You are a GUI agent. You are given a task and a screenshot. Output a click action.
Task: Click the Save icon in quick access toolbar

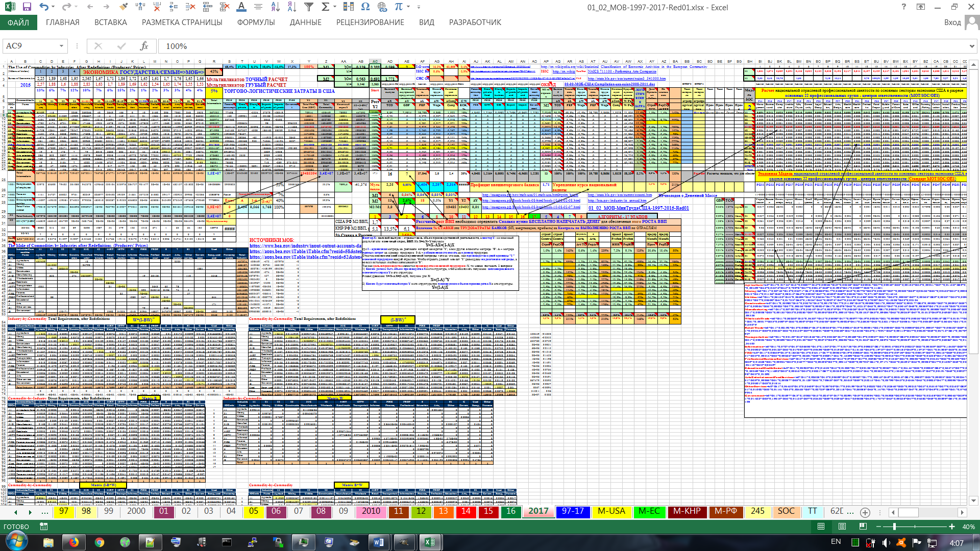click(27, 7)
